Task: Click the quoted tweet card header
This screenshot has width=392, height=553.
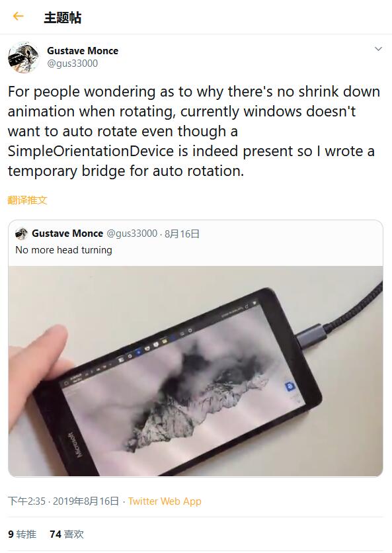Action: tap(196, 243)
